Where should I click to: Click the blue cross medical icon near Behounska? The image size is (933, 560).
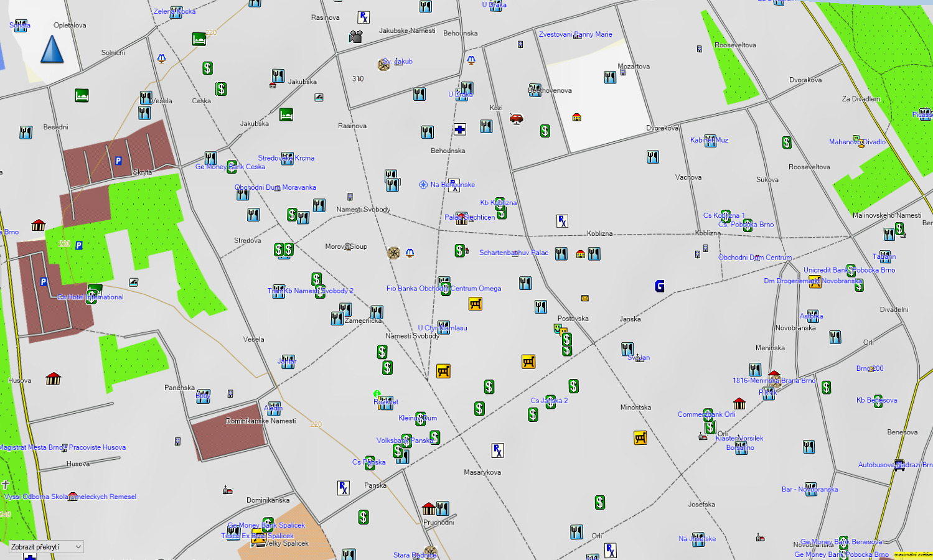pos(459,129)
